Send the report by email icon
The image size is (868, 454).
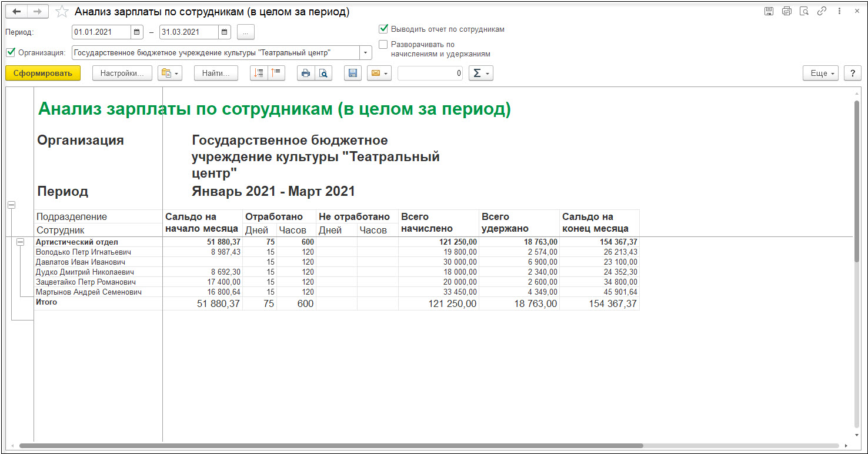coord(379,73)
